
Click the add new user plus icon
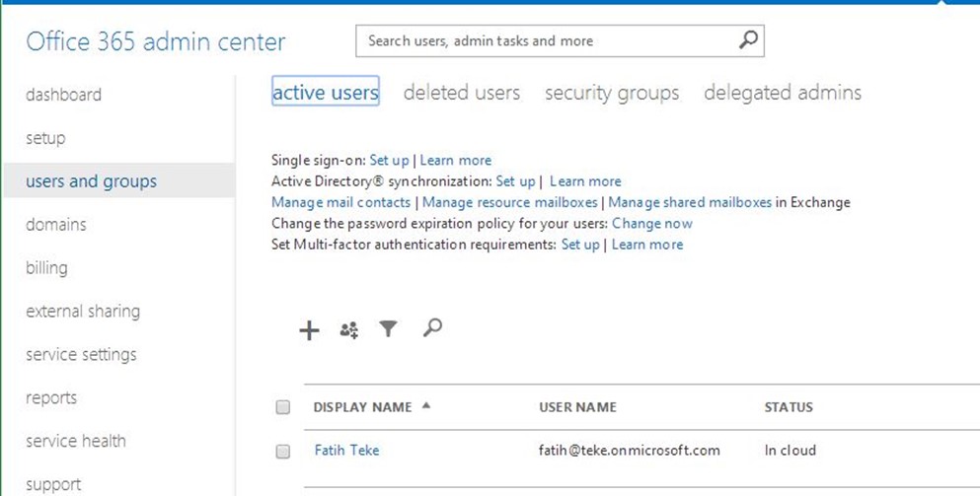(309, 330)
